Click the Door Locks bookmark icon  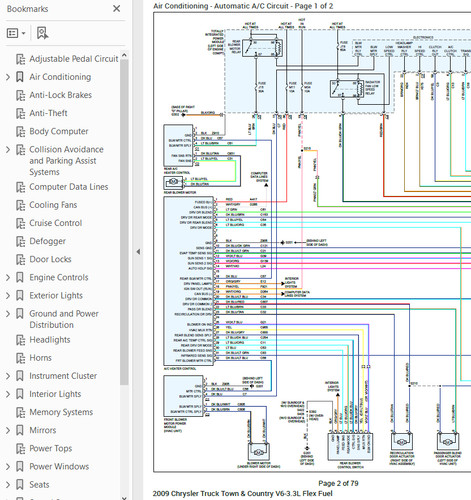21,260
